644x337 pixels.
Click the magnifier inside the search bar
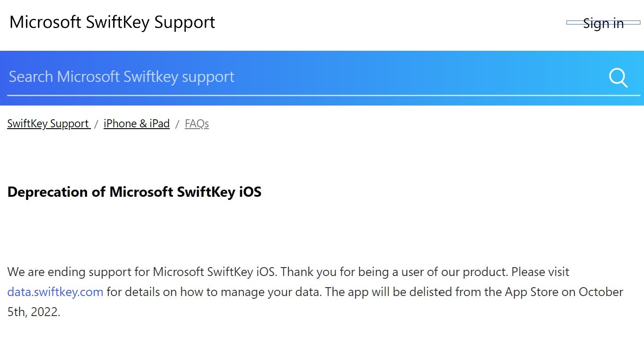pyautogui.click(x=618, y=78)
